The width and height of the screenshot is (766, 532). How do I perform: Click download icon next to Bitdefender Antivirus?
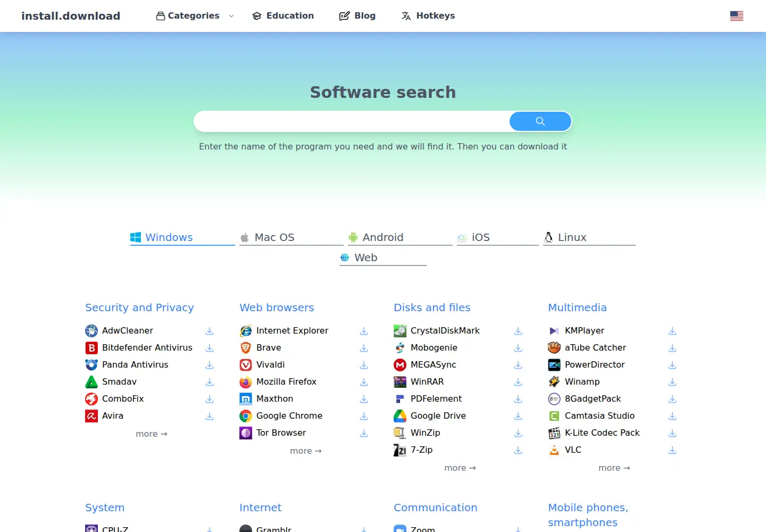click(210, 348)
